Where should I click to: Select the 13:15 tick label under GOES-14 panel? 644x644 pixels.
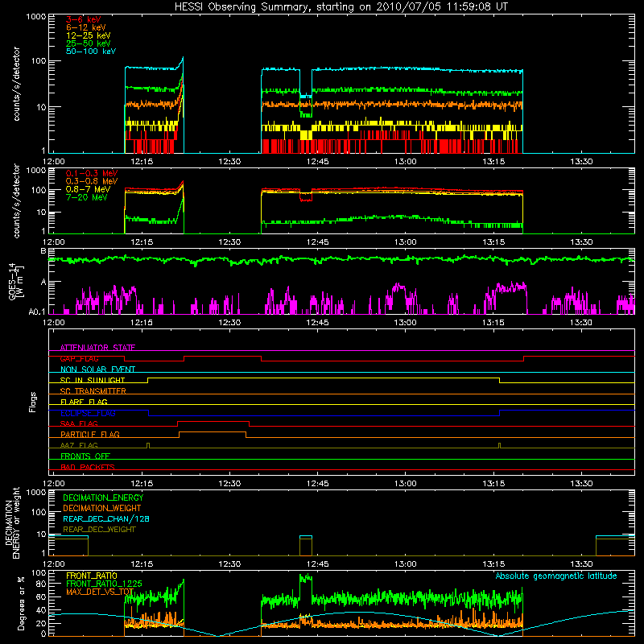coord(493,323)
